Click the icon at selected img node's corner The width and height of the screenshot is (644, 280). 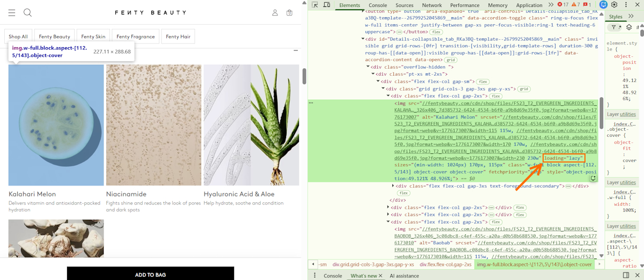coord(594,178)
